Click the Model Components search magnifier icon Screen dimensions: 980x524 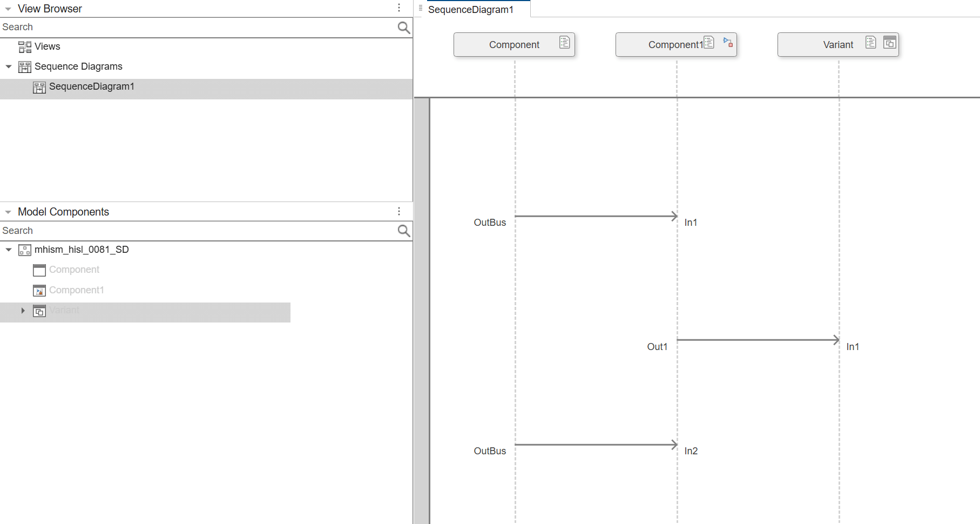coord(403,231)
